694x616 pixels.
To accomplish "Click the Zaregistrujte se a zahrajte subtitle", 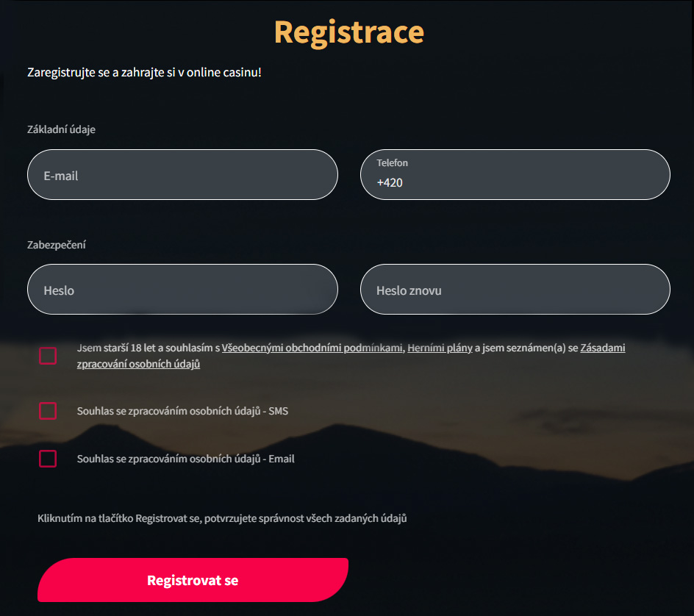I will [x=144, y=73].
